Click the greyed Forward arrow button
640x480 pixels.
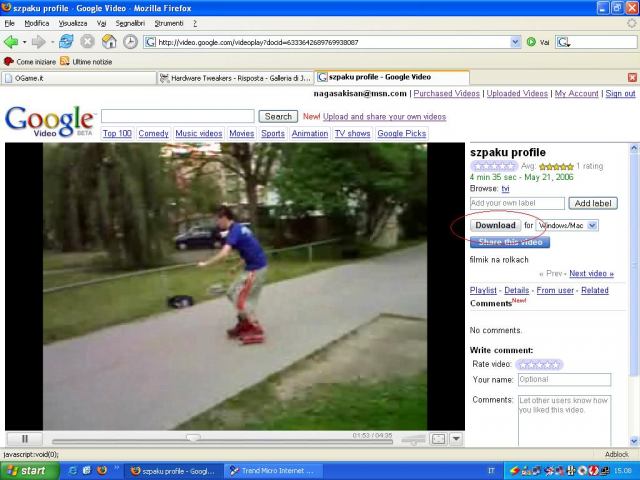coord(39,42)
